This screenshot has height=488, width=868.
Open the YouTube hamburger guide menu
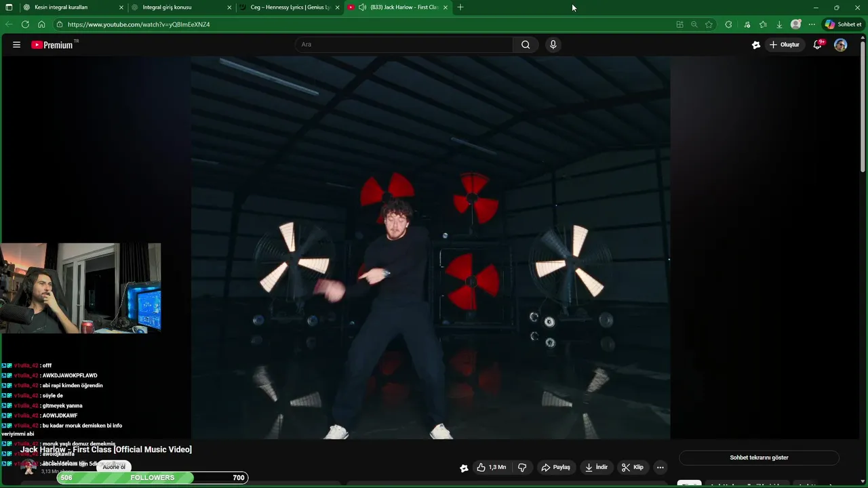[x=16, y=45]
